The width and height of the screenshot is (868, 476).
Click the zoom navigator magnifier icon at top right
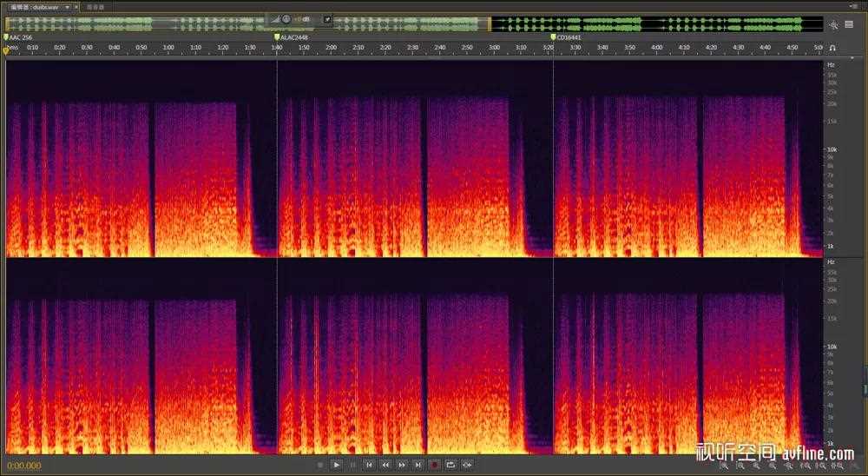[x=833, y=24]
